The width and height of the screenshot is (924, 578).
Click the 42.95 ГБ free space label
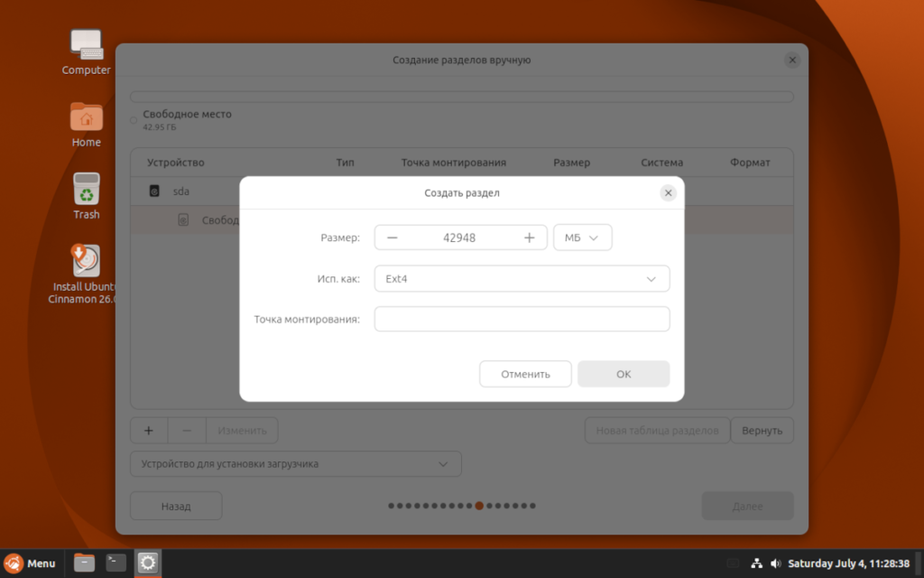[x=159, y=127]
